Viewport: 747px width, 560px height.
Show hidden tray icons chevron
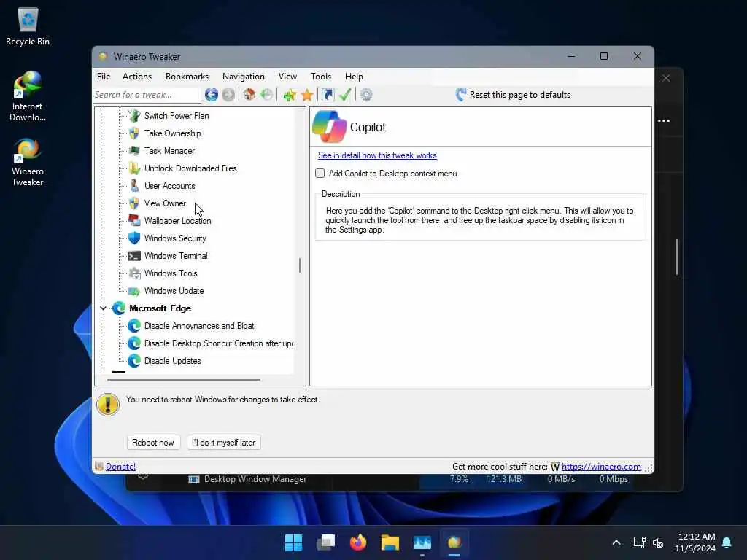point(616,542)
